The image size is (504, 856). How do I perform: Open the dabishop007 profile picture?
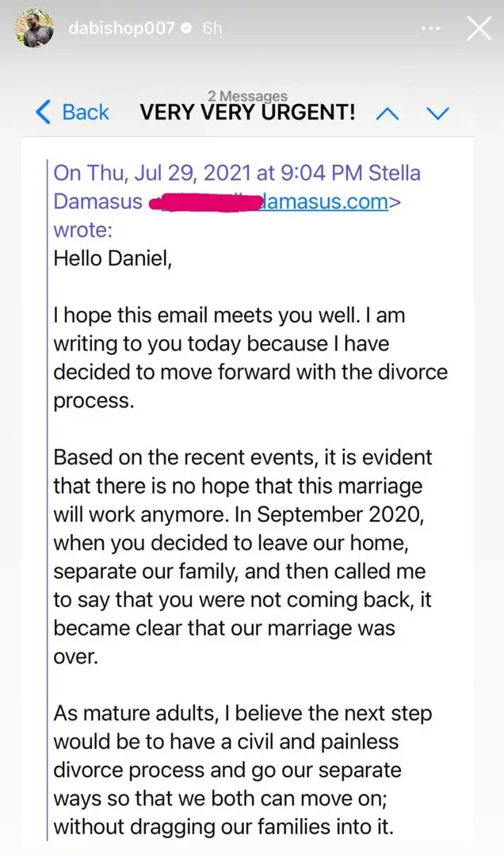[x=31, y=29]
